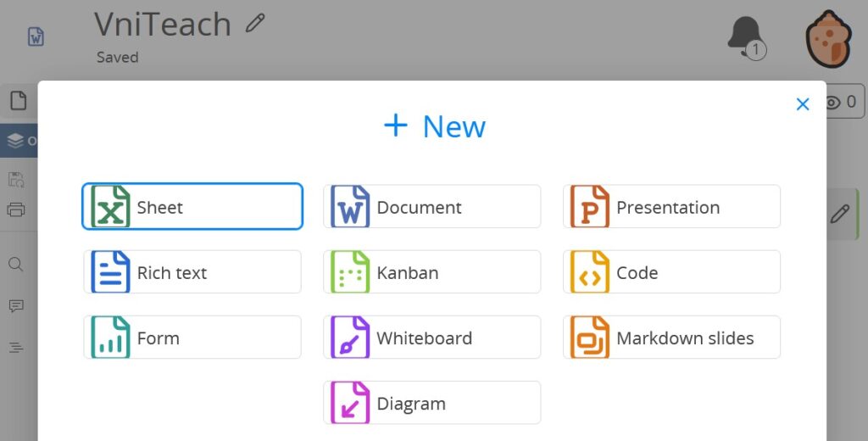Click the File page icon in sidebar
Image resolution: width=868 pixels, height=441 pixels.
point(18,101)
